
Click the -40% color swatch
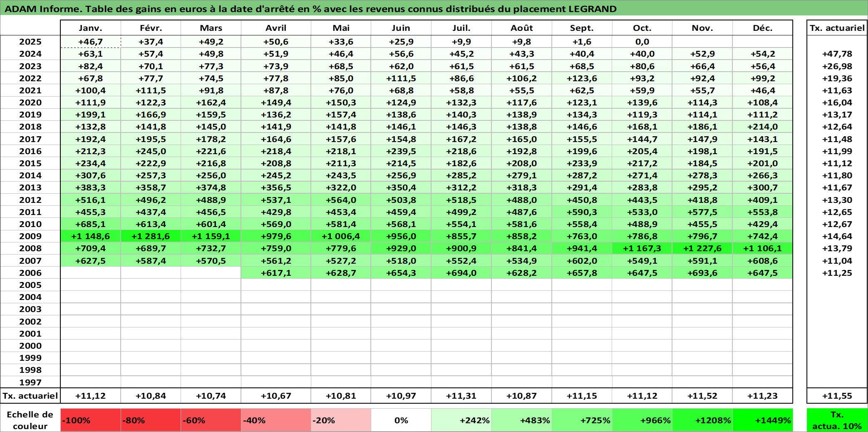[x=276, y=420]
